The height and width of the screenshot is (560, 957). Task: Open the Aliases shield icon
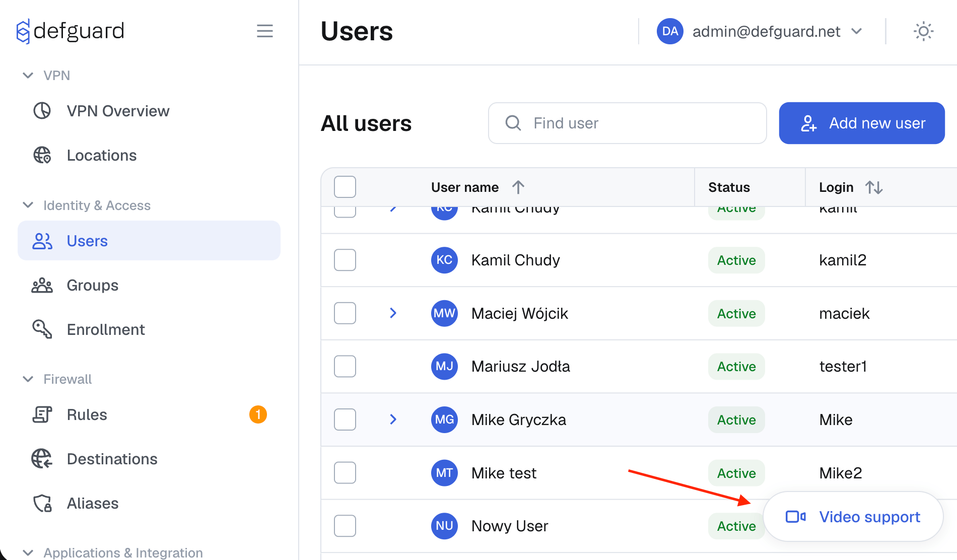pos(42,503)
